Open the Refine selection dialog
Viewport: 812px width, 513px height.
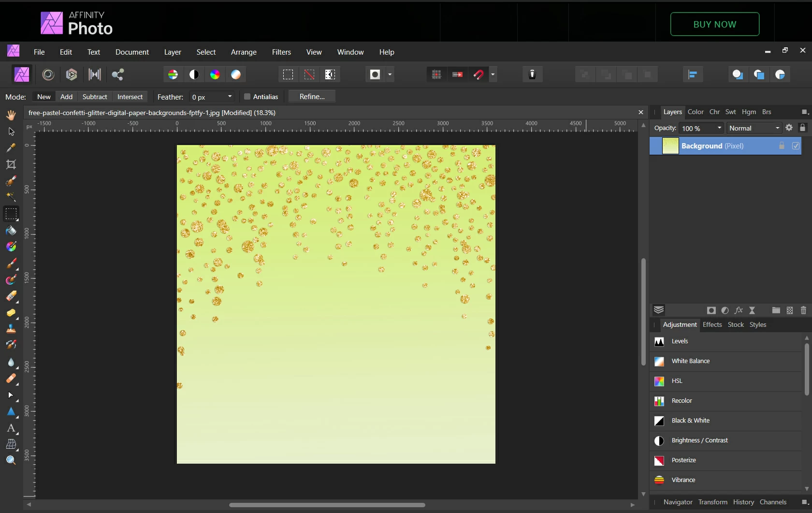(x=312, y=97)
